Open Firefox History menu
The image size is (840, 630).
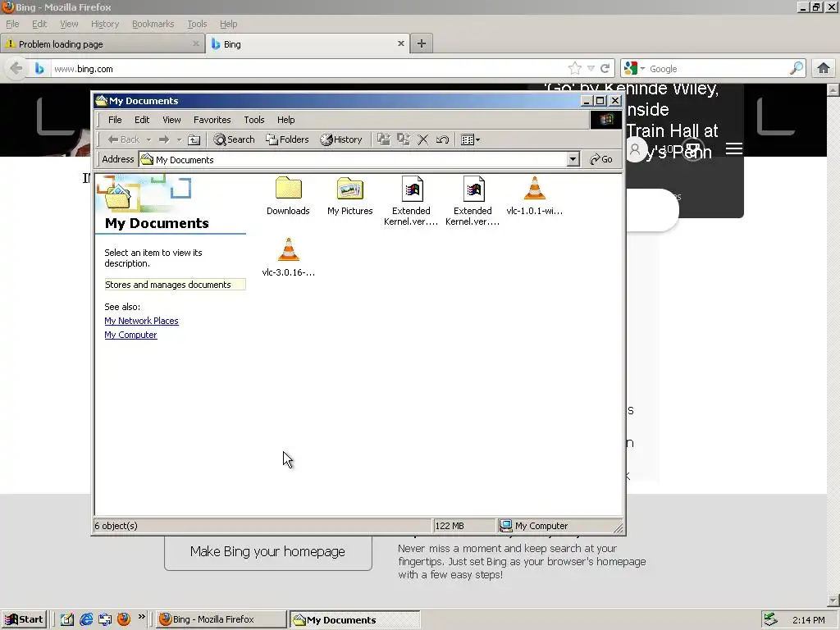[105, 24]
